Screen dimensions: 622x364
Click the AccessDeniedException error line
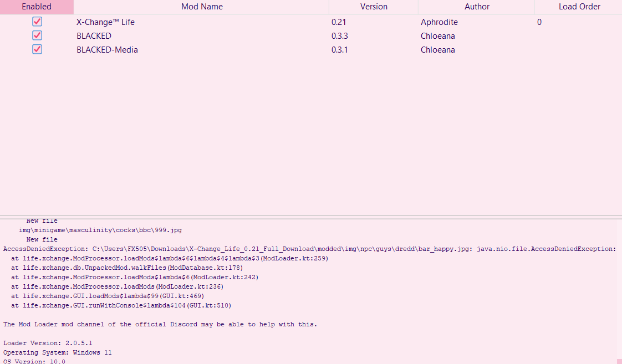point(309,249)
